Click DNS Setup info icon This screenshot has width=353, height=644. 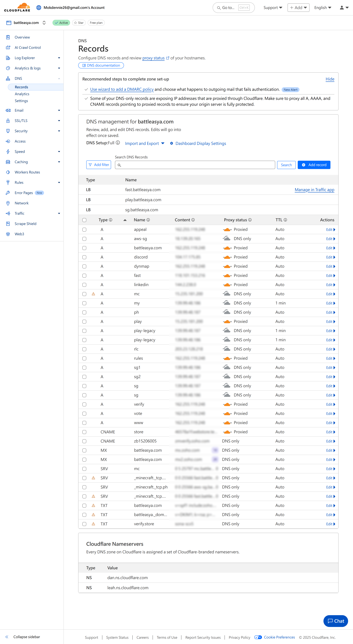click(x=118, y=143)
